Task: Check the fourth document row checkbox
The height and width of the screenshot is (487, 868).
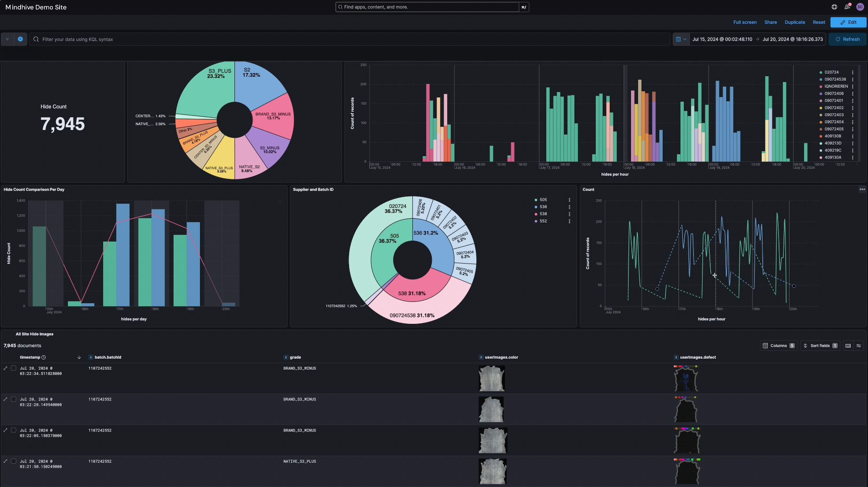Action: (14, 461)
